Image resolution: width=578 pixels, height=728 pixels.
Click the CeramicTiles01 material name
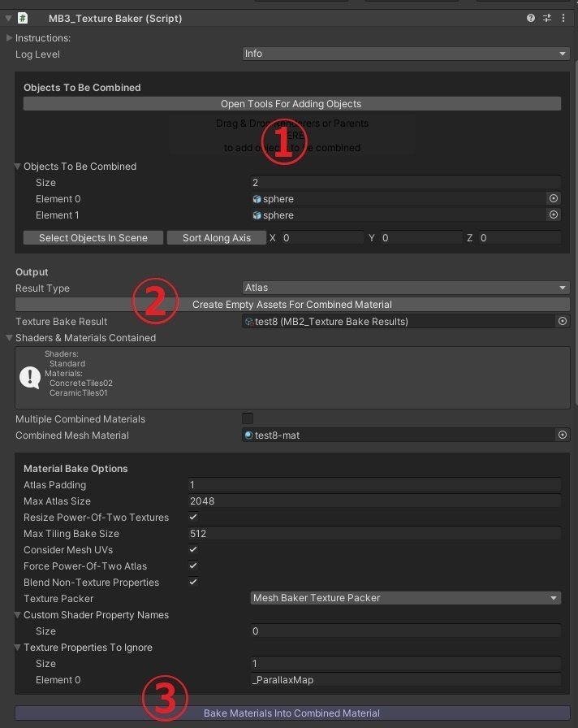click(79, 392)
